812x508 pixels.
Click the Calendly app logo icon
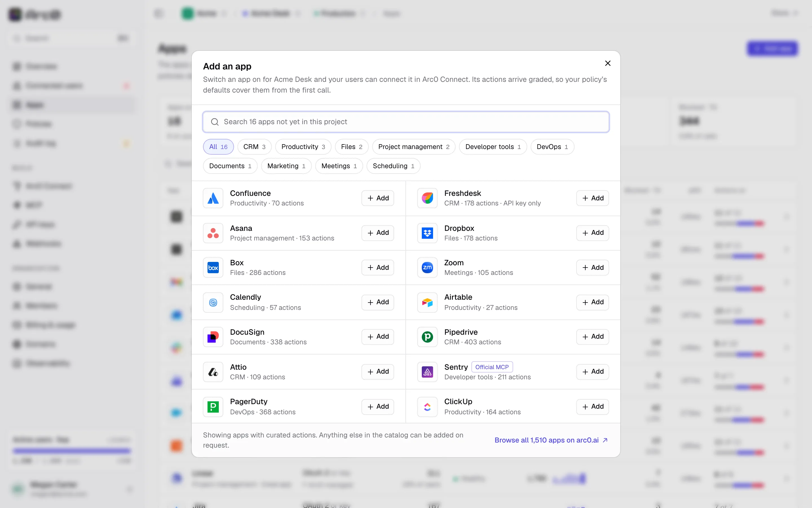213,302
